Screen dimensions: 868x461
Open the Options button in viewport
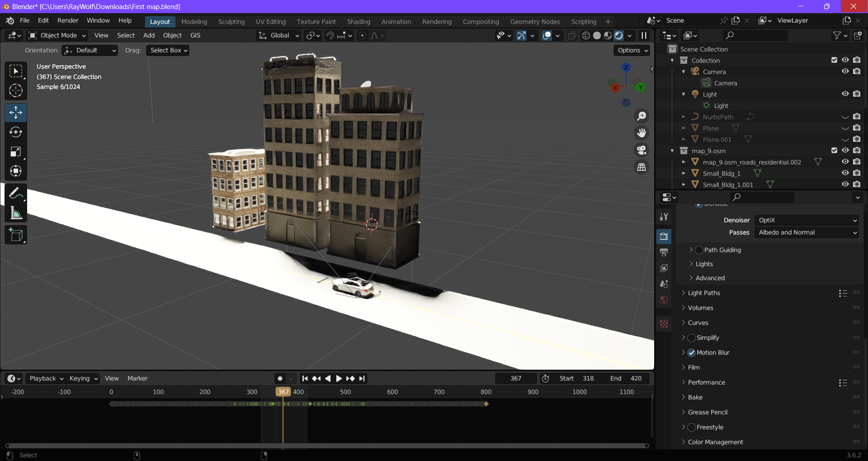pyautogui.click(x=632, y=50)
